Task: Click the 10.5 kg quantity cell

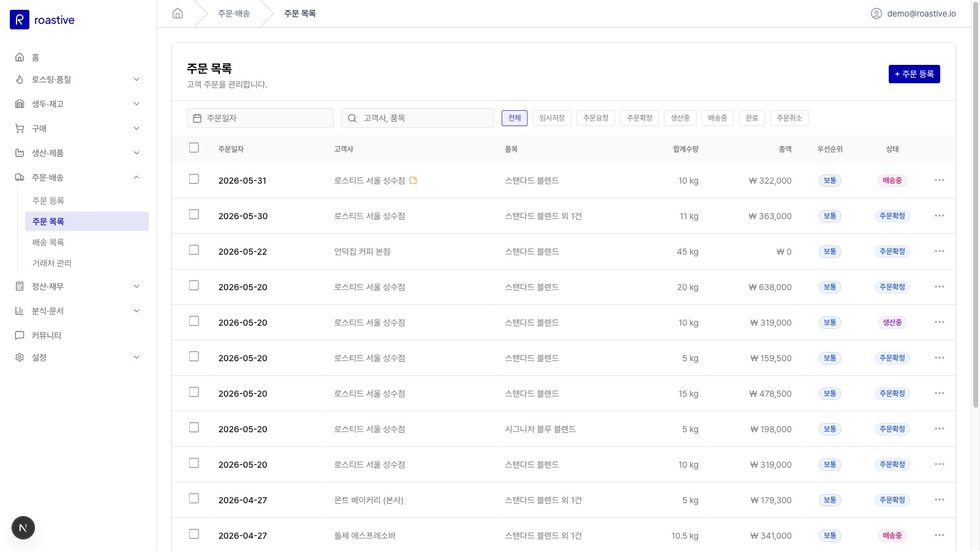Action: 685,536
